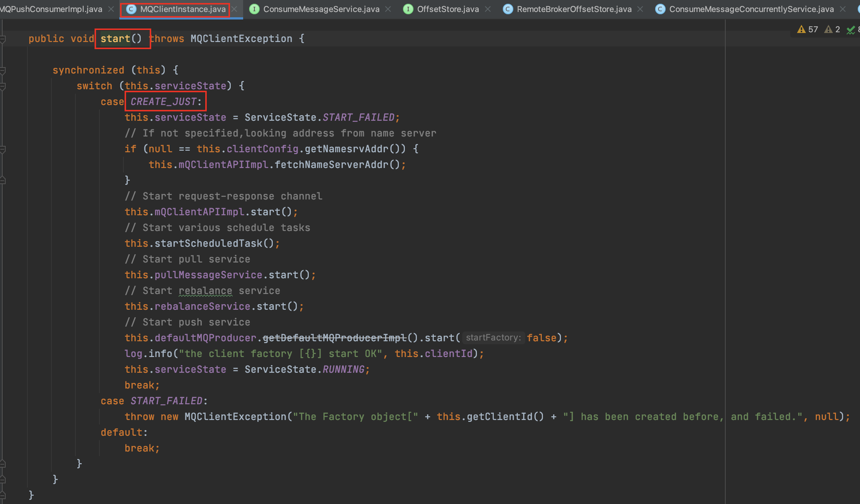860x504 pixels.
Task: Click MQClientException in the throws clause
Action: (x=241, y=39)
